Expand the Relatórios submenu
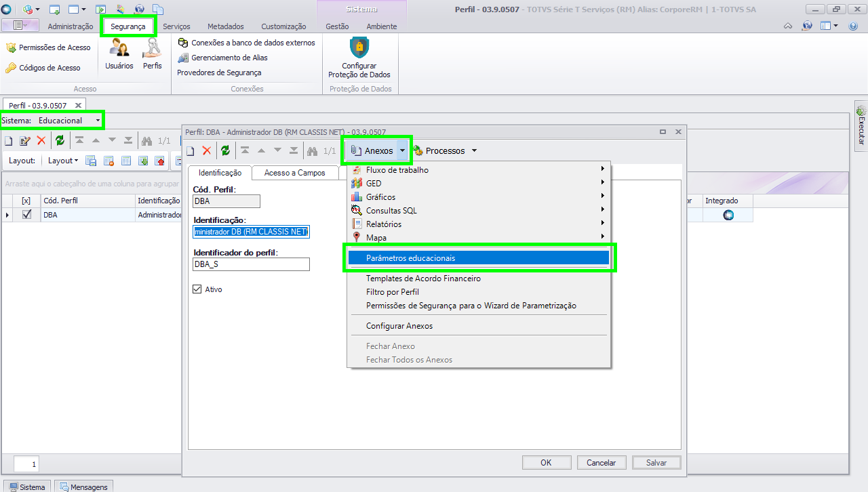 (x=479, y=224)
